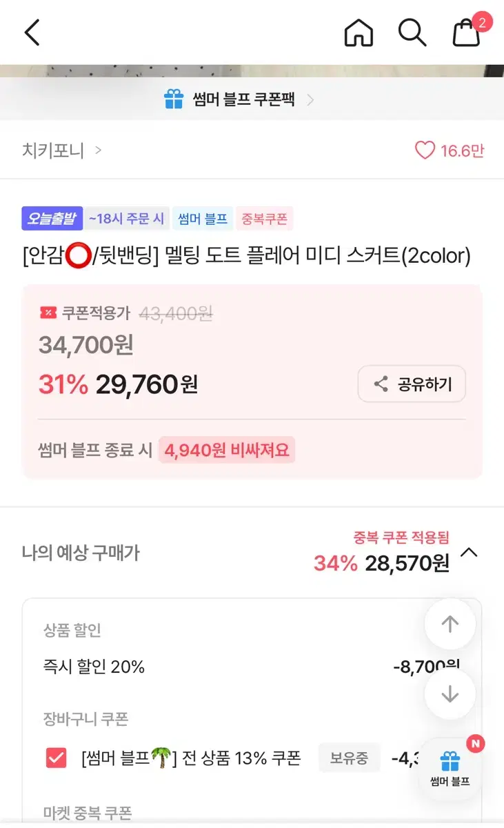Like the shop with heart icon

coord(425,150)
